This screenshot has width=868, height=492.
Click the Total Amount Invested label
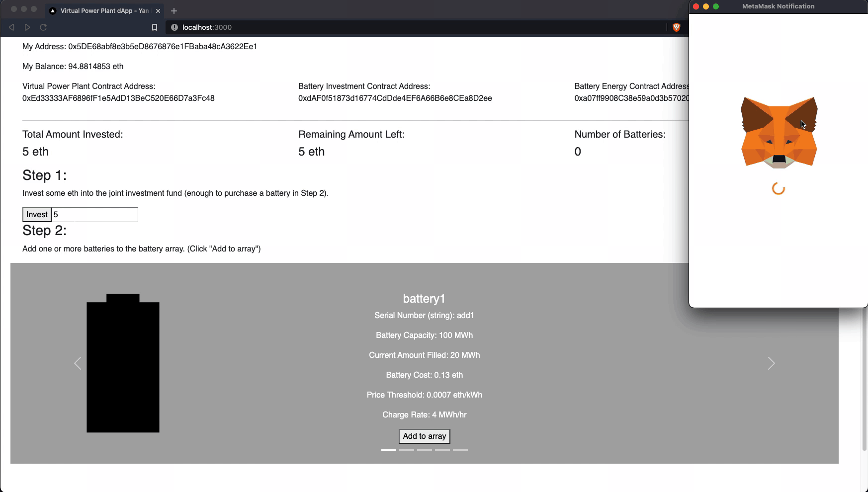pyautogui.click(x=73, y=135)
